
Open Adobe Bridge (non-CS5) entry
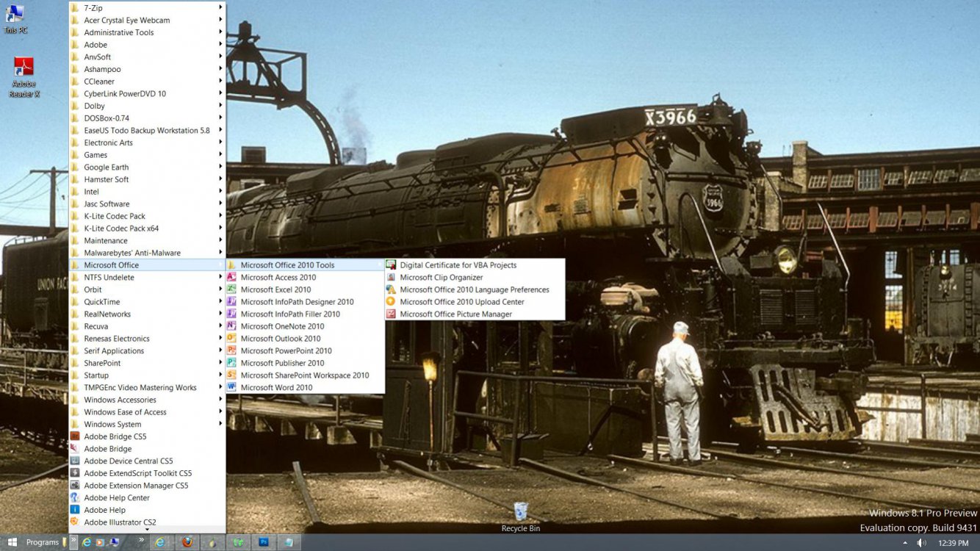pyautogui.click(x=147, y=449)
